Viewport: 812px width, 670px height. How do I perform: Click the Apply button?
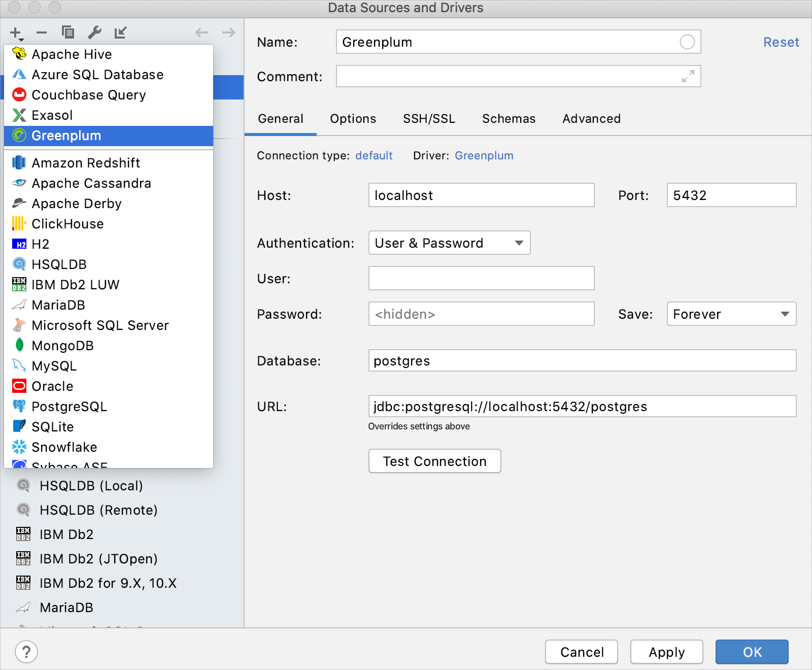pyautogui.click(x=667, y=652)
